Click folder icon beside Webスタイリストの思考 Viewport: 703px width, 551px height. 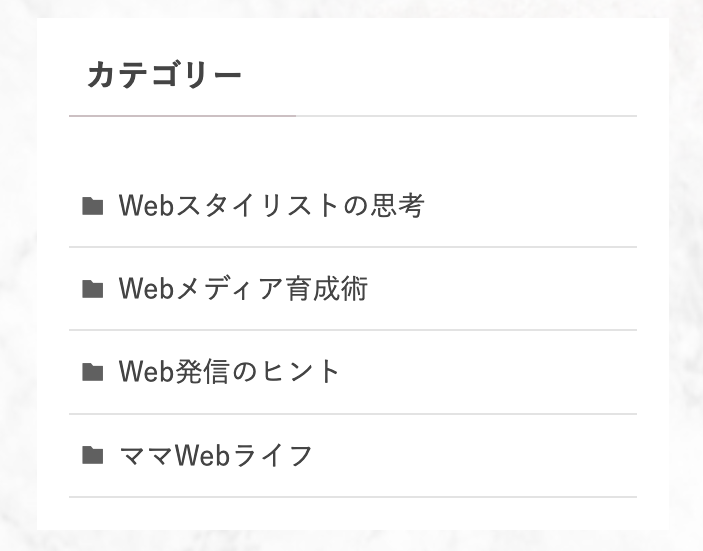point(93,206)
